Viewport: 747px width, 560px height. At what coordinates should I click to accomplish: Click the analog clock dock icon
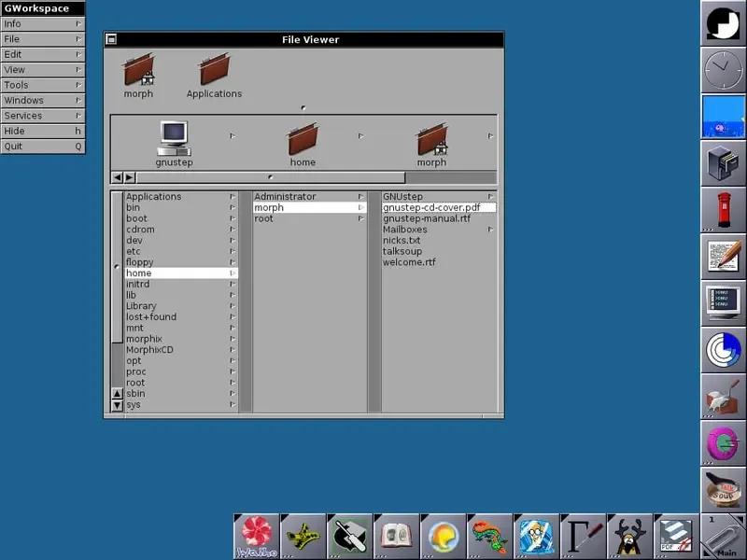(723, 69)
